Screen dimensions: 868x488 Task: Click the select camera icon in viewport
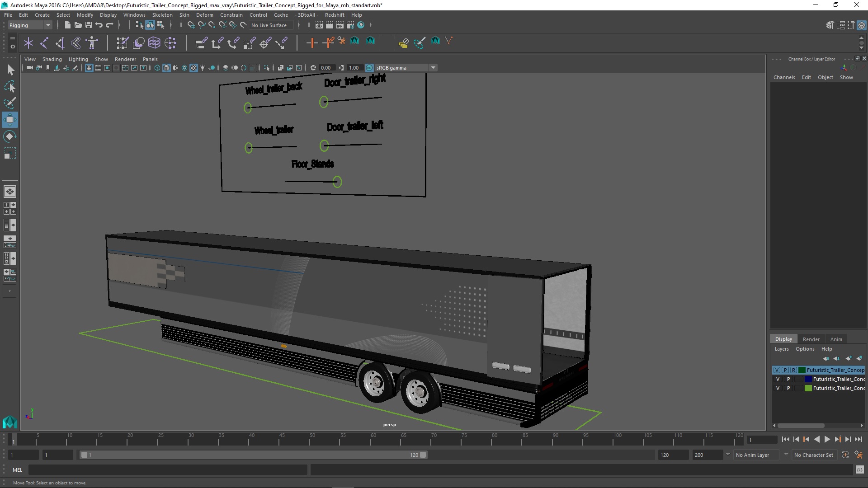(x=29, y=68)
